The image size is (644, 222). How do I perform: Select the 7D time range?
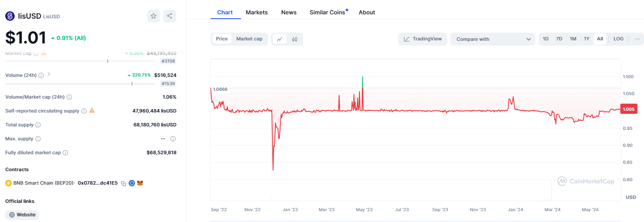(x=559, y=39)
